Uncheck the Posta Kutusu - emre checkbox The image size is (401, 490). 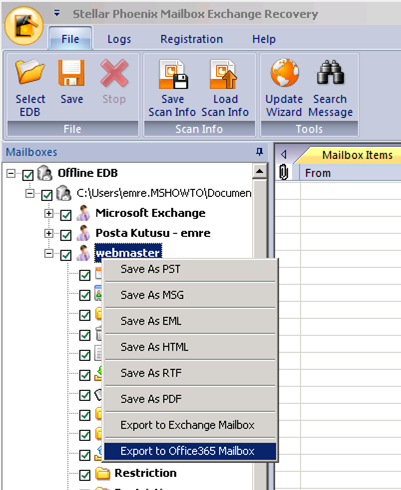pos(66,235)
